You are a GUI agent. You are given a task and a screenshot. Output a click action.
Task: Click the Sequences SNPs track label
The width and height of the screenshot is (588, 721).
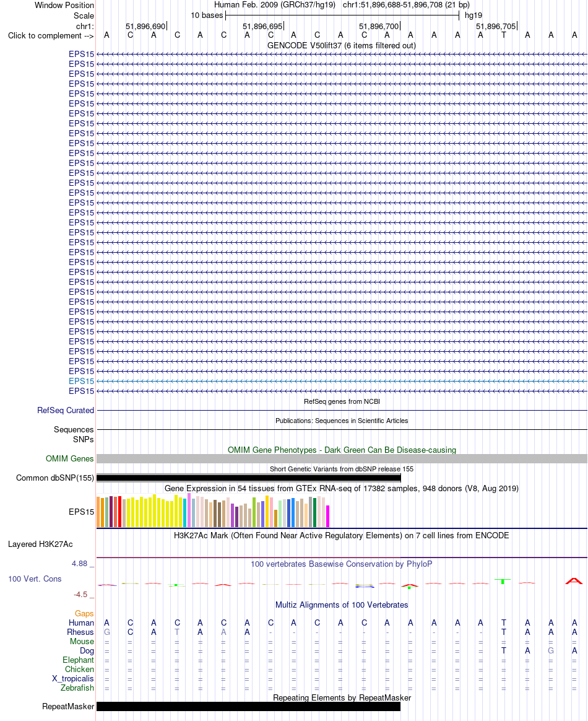pyautogui.click(x=74, y=435)
